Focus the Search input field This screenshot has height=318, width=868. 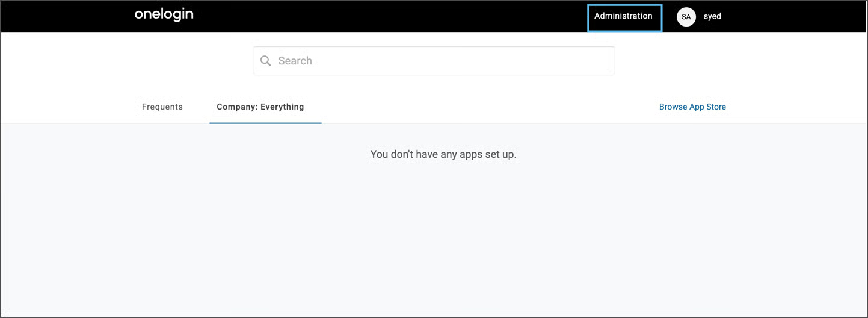pyautogui.click(x=442, y=61)
